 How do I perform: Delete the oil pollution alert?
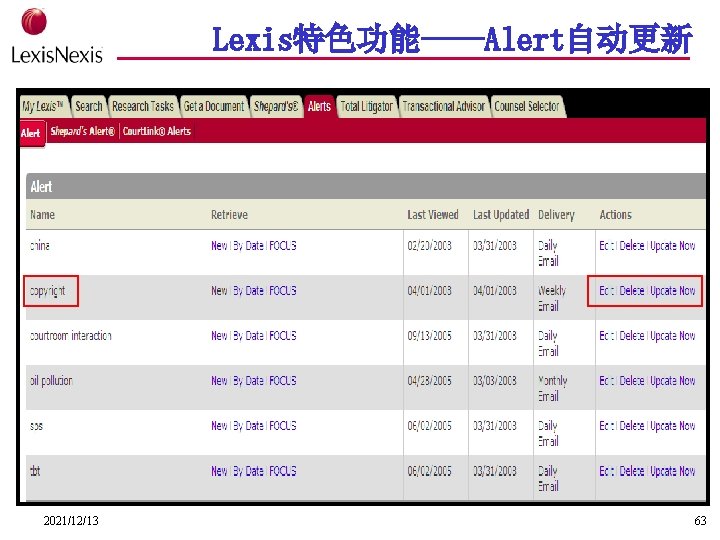click(632, 381)
